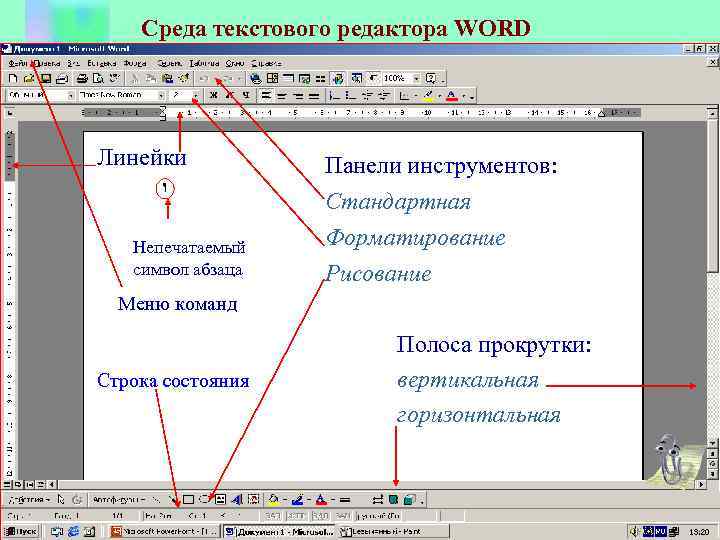Screen dimensions: 720x540
Task: Save the document with the diskette icon
Action: (x=45, y=79)
